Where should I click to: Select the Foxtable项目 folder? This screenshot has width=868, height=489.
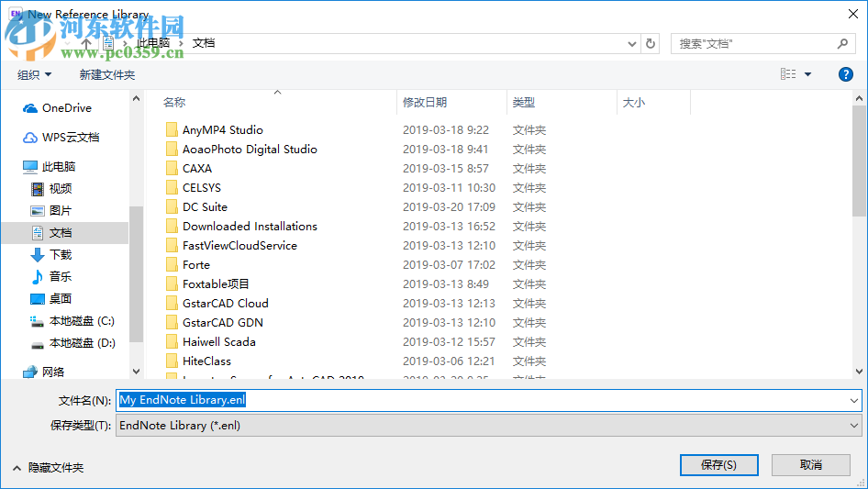click(216, 284)
